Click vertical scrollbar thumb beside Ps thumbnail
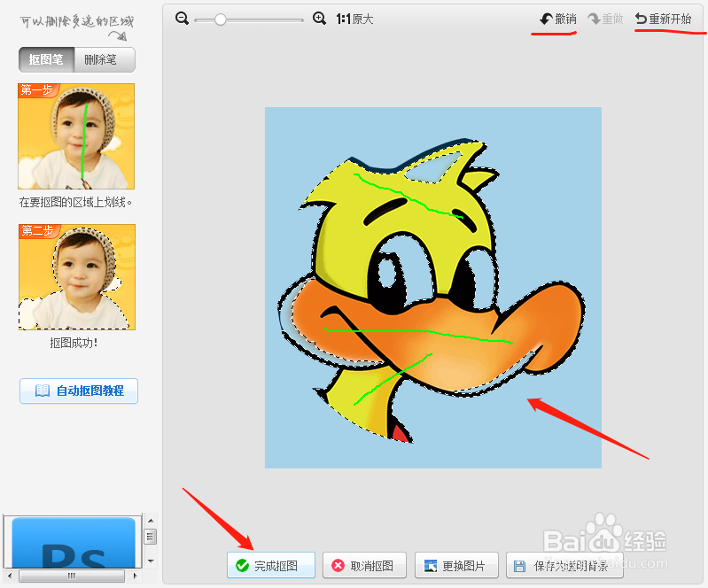 point(151,537)
